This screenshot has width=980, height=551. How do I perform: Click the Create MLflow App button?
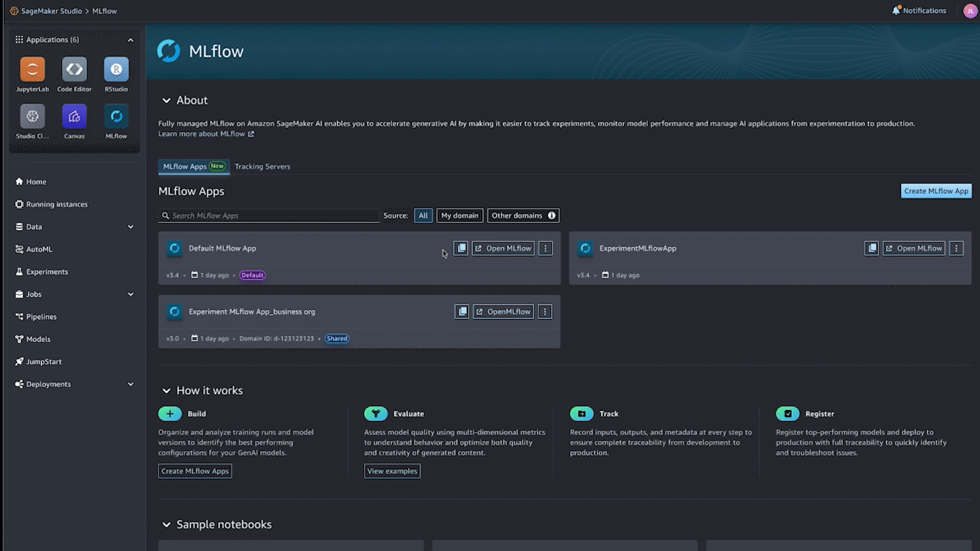[936, 190]
